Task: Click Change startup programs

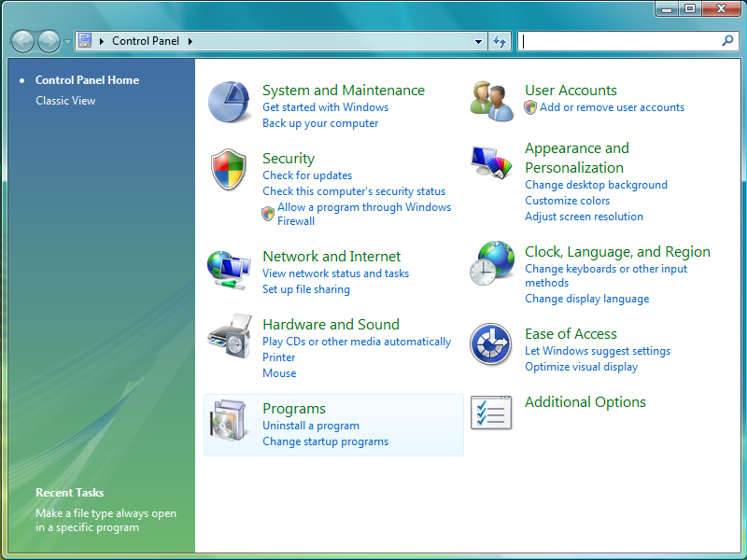Action: pyautogui.click(x=325, y=441)
